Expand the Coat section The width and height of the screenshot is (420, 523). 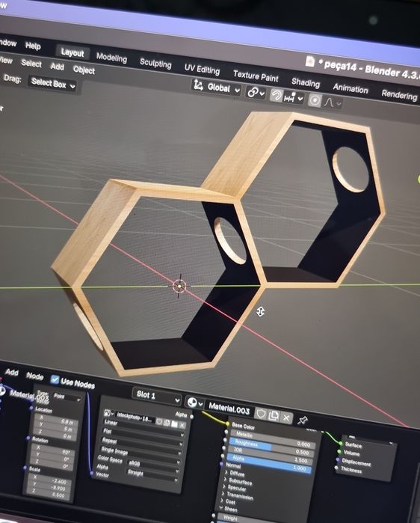pyautogui.click(x=229, y=501)
